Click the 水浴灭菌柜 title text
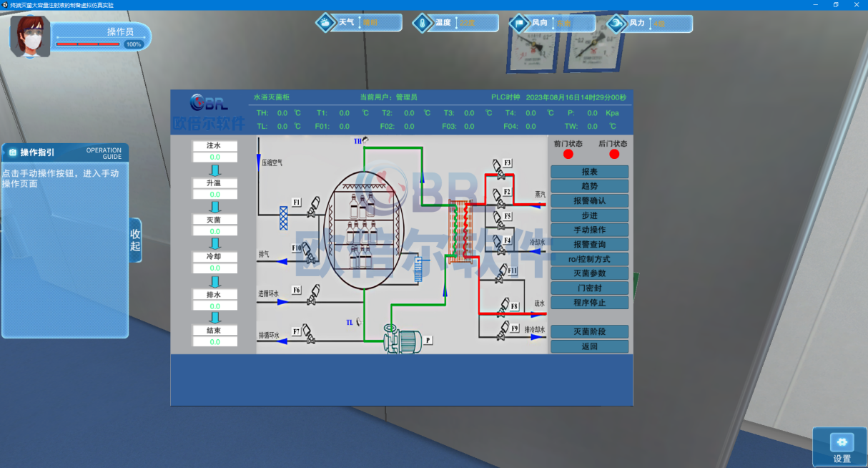This screenshot has height=468, width=868. [272, 97]
